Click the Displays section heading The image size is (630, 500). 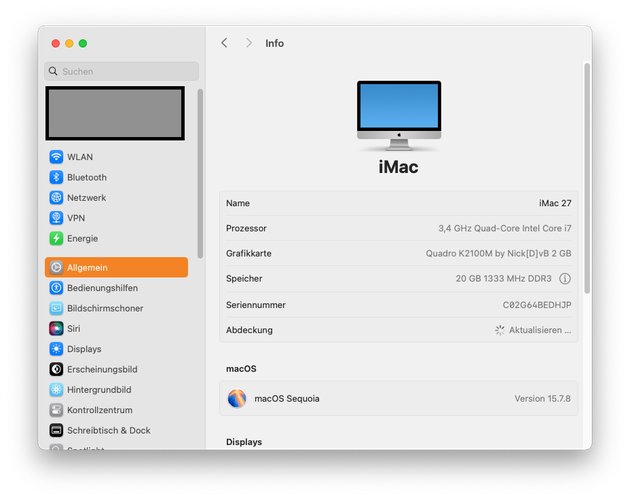(x=244, y=442)
